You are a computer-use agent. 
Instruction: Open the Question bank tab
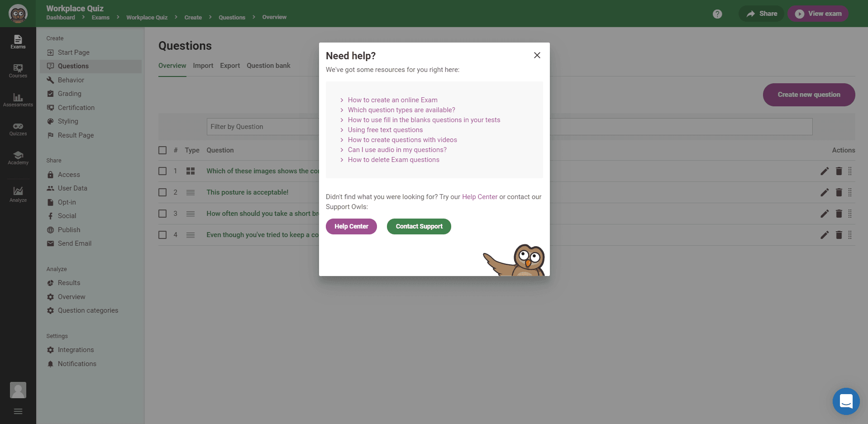click(268, 66)
